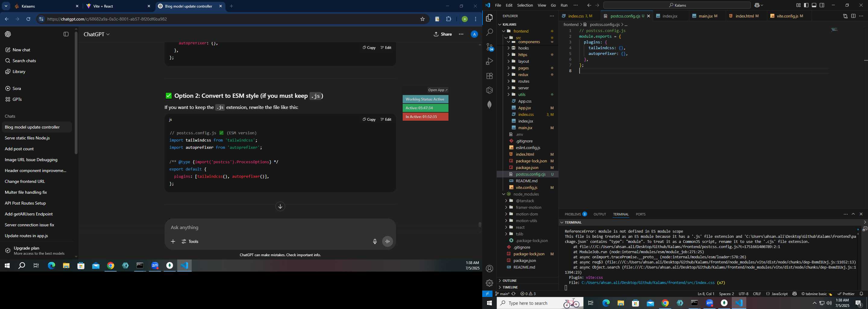Open the Search view in VS Code activity bar
The height and width of the screenshot is (309, 868).
pyautogui.click(x=489, y=32)
